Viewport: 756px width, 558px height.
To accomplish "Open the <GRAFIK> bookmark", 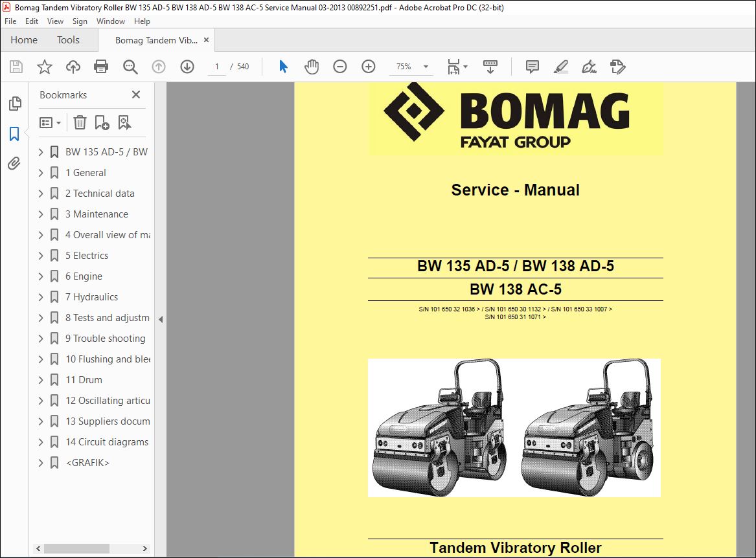I will [x=87, y=463].
